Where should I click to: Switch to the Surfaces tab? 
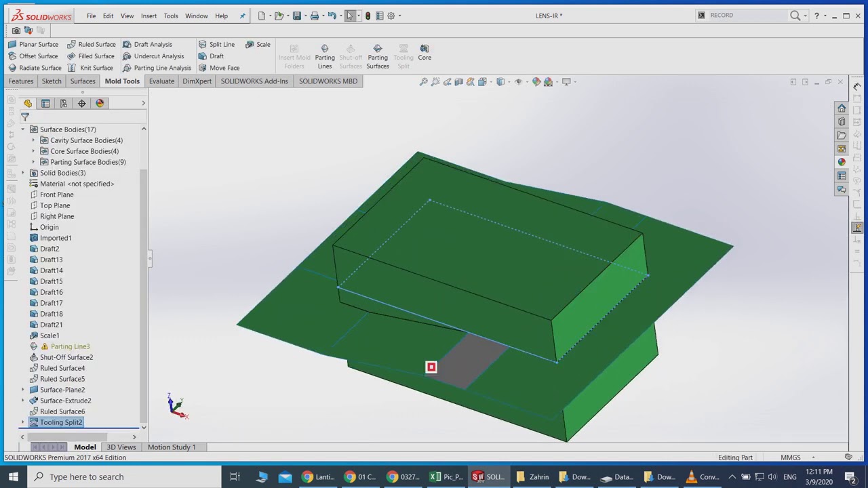pyautogui.click(x=83, y=81)
